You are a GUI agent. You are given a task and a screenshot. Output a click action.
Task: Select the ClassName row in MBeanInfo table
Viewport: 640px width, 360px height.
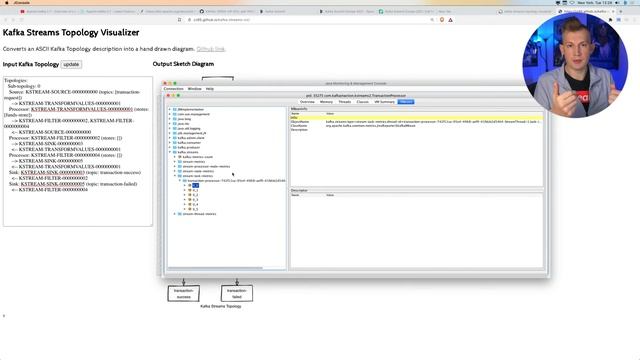417,126
